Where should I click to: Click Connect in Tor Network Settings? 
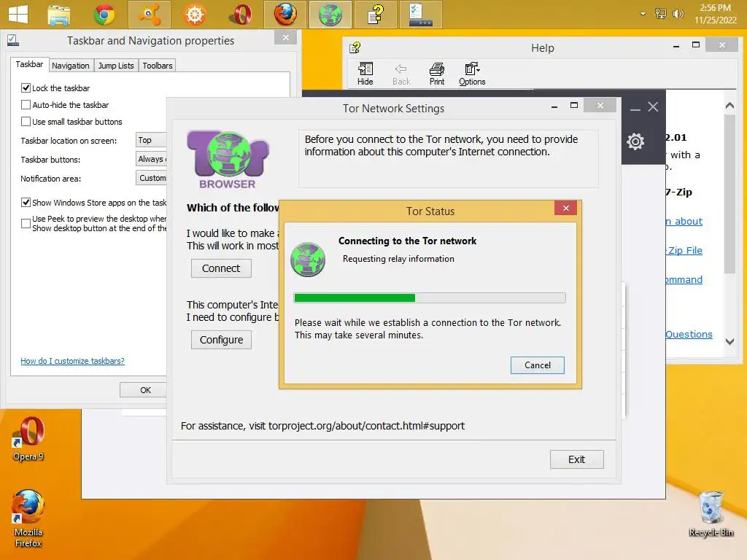(x=221, y=268)
